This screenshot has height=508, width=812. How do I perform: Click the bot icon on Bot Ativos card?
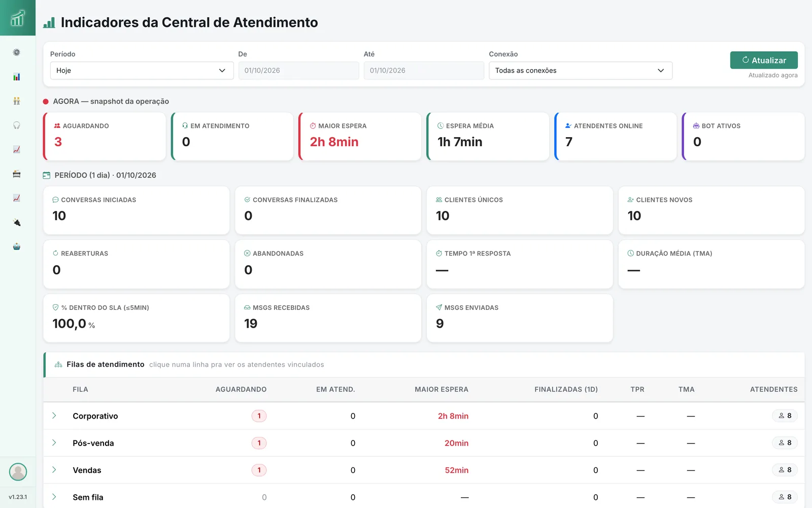696,126
